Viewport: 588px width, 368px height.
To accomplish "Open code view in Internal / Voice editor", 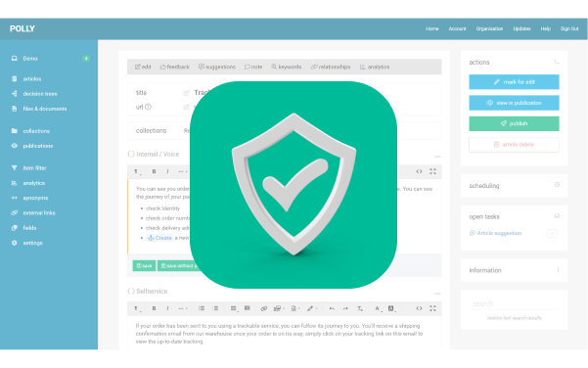I will (x=419, y=171).
